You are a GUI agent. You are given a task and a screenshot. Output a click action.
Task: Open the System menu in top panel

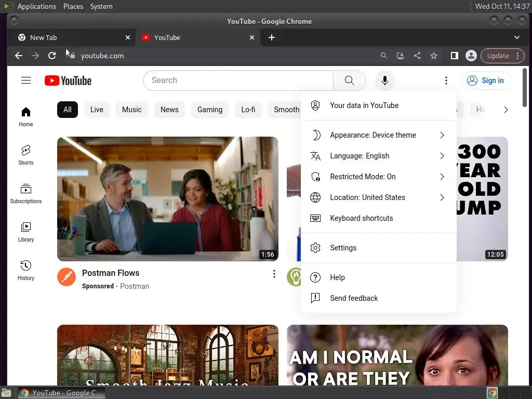pyautogui.click(x=101, y=6)
